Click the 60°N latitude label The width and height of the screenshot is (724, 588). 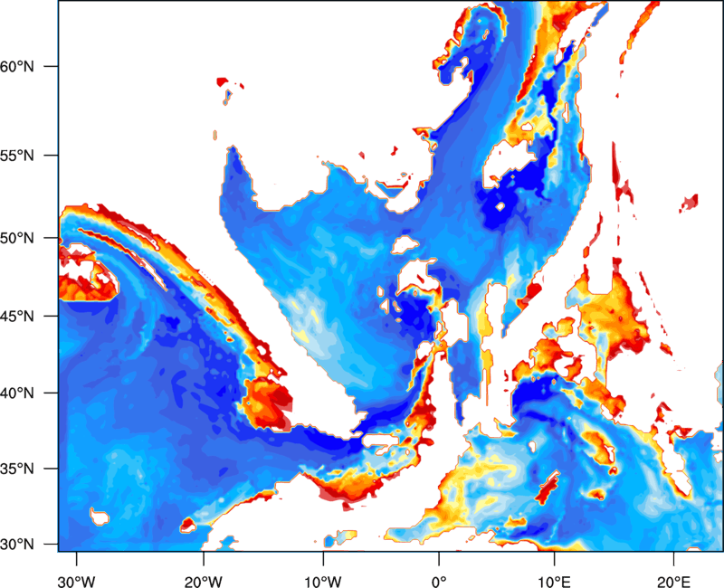point(17,66)
